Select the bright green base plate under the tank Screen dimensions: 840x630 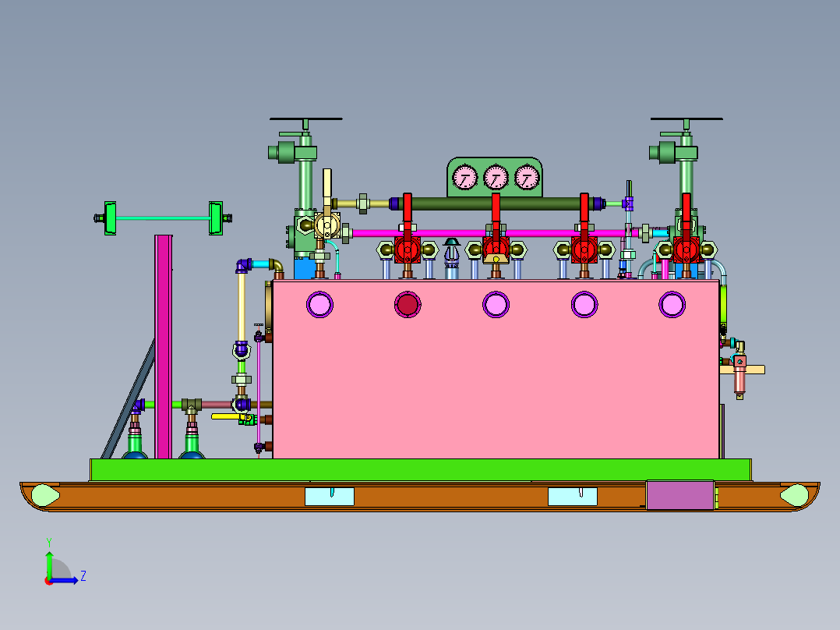(x=421, y=469)
